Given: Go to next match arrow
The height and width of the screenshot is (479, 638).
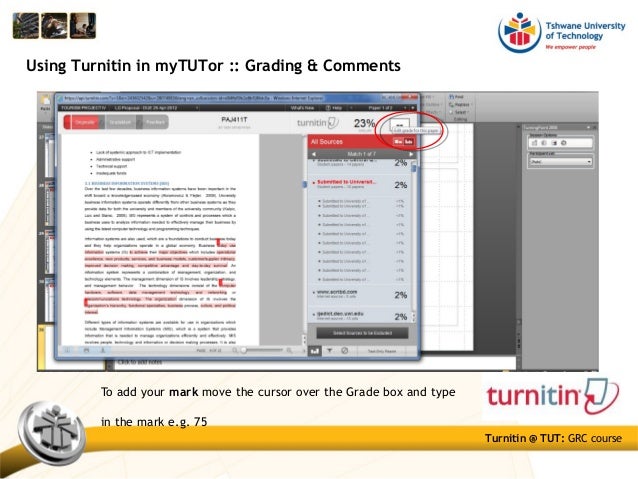Looking at the screenshot, I should [x=411, y=154].
